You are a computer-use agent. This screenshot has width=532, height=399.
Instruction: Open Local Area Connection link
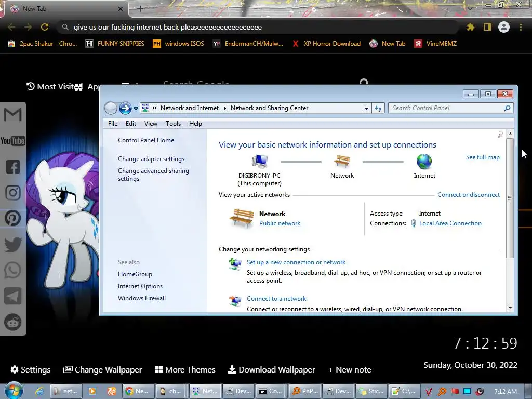[450, 223]
